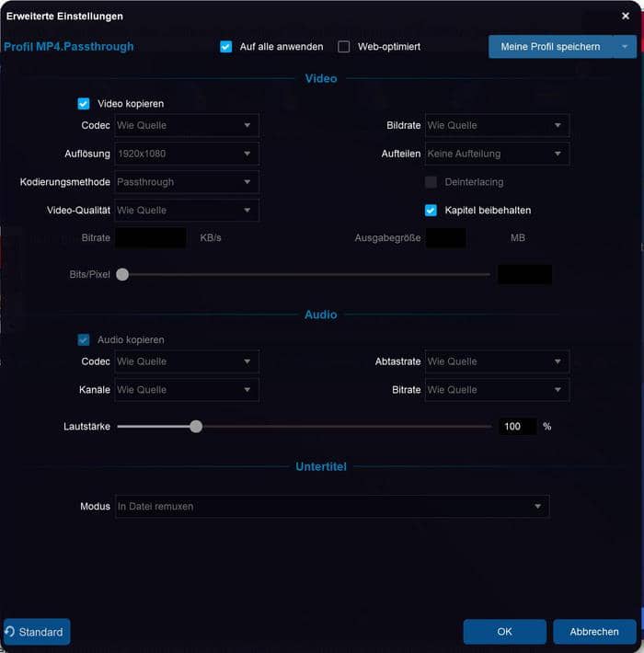Expand the Auflösung 1920x1080 dropdown
644x653 pixels.
[x=186, y=154]
